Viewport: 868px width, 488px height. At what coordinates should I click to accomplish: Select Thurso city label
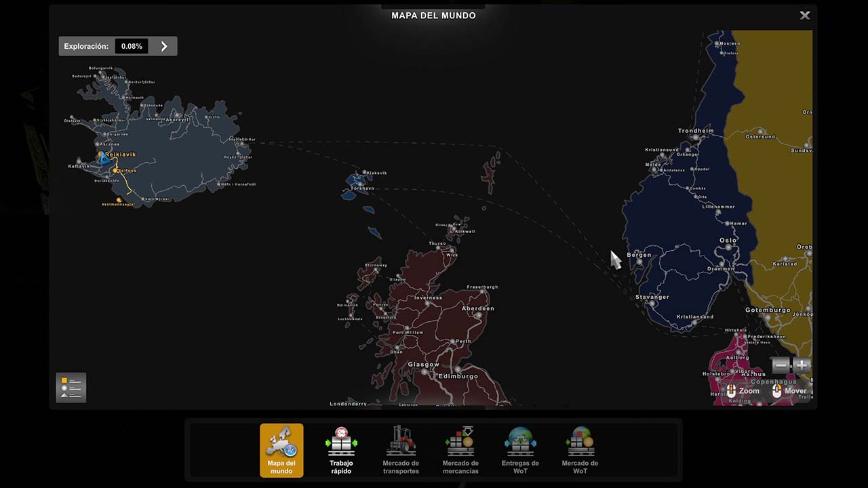point(437,243)
